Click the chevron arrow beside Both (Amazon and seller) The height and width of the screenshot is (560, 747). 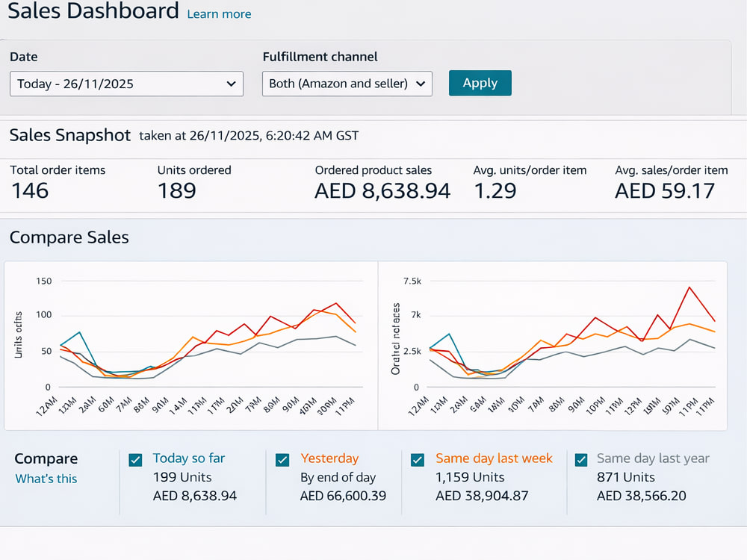(x=420, y=84)
